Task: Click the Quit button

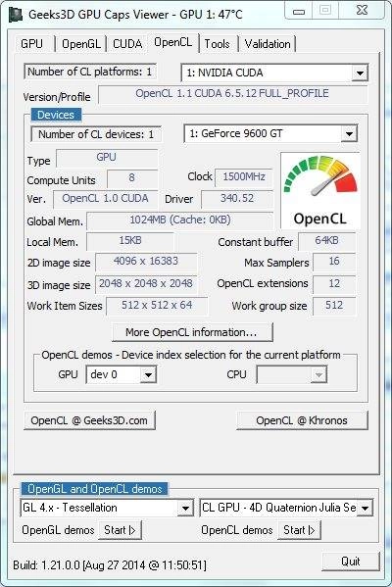Action: pos(351,562)
